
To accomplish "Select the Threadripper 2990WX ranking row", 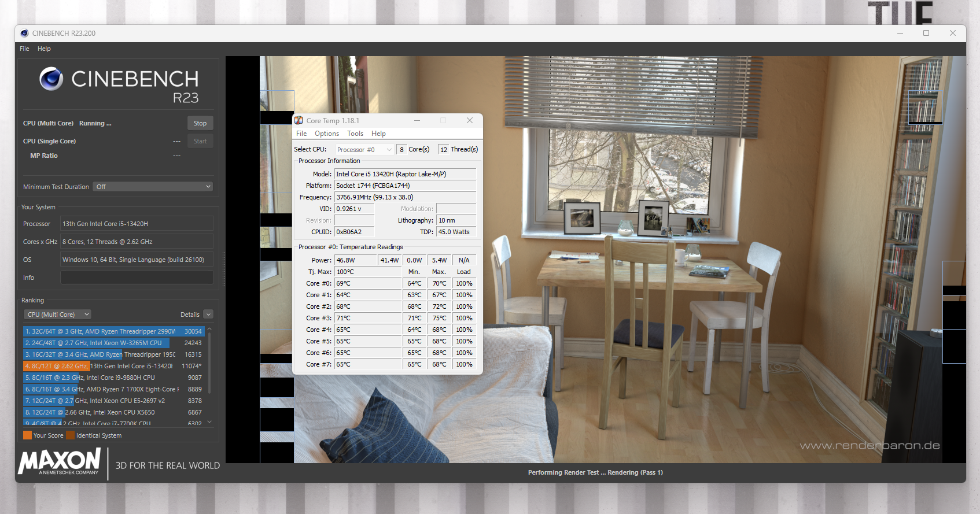I will (x=114, y=331).
